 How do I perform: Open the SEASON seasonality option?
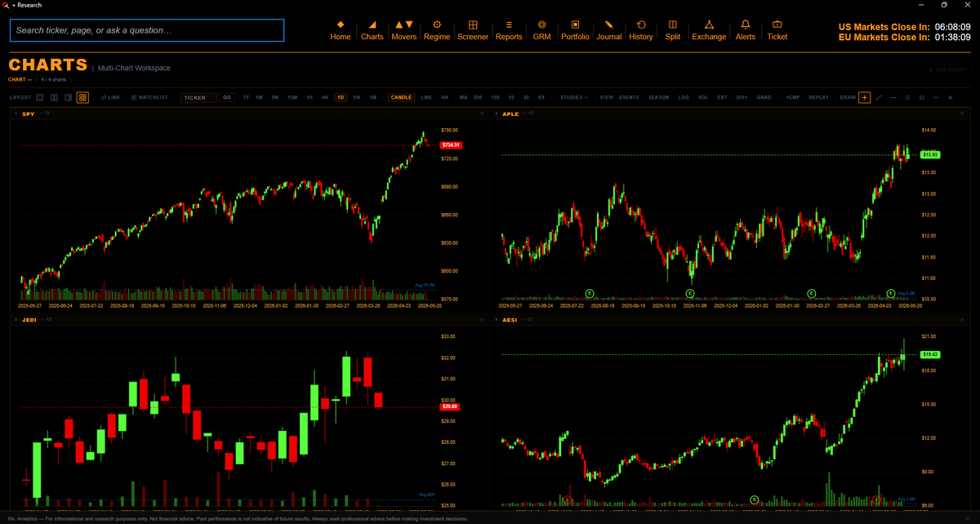[x=659, y=97]
